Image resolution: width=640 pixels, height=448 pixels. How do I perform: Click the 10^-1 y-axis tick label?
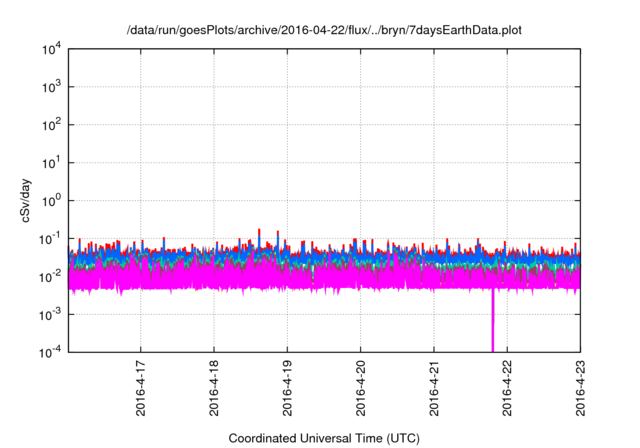tap(50, 239)
